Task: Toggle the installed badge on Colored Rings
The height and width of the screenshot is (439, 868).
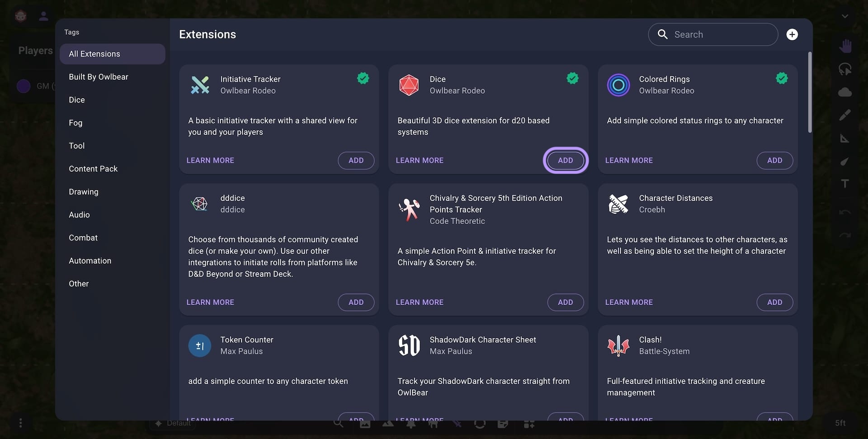Action: tap(782, 78)
